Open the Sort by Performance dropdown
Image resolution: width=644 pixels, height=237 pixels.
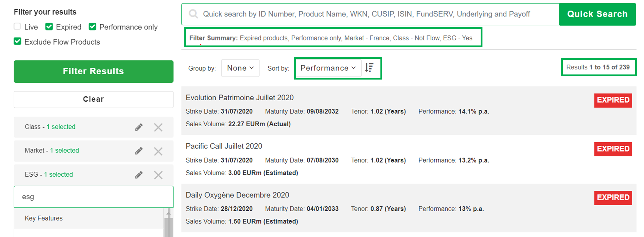pos(328,68)
